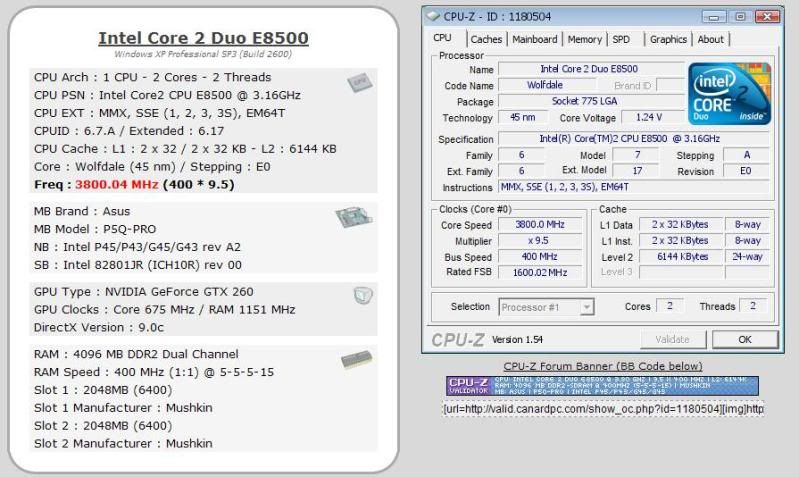
Task: Click the CPUID : 6.7.A line
Action: pos(129,131)
